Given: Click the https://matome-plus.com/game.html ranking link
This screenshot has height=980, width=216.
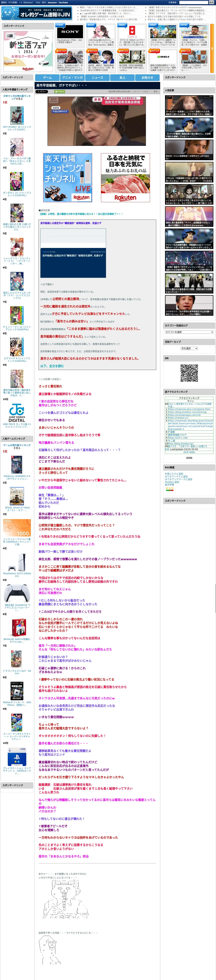Looking at the screenshot, I should (189, 409).
